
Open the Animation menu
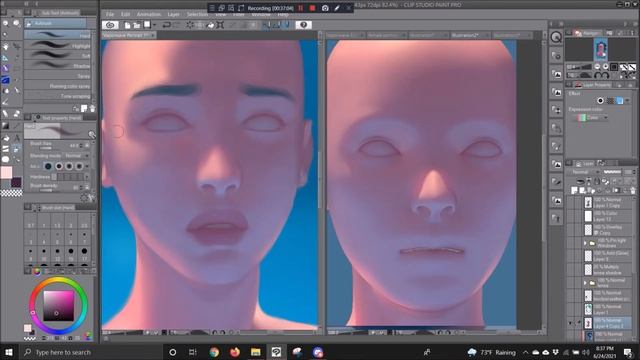[149, 14]
